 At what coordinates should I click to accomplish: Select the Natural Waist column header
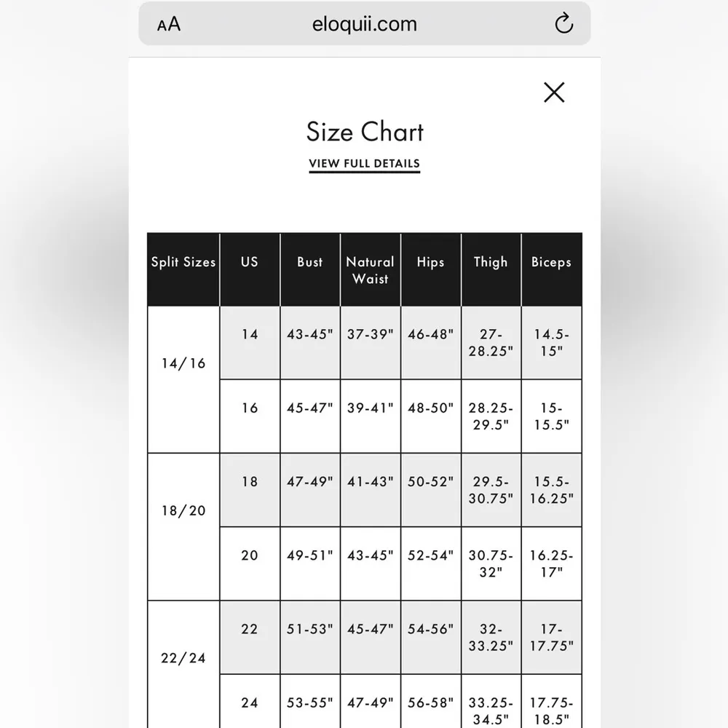[x=370, y=269]
